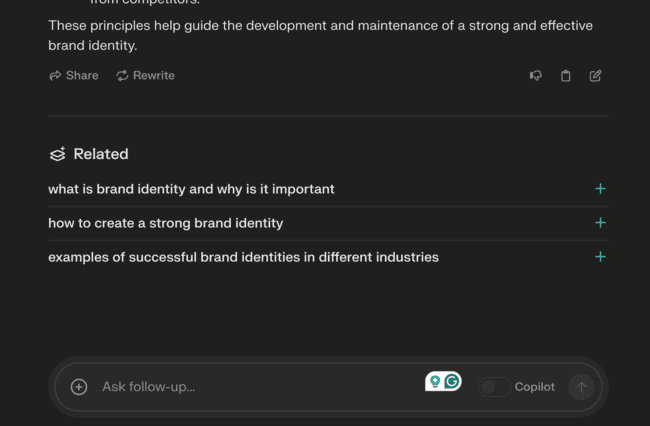The height and width of the screenshot is (426, 650).
Task: Copy the answer using the clipboard icon
Action: [566, 75]
